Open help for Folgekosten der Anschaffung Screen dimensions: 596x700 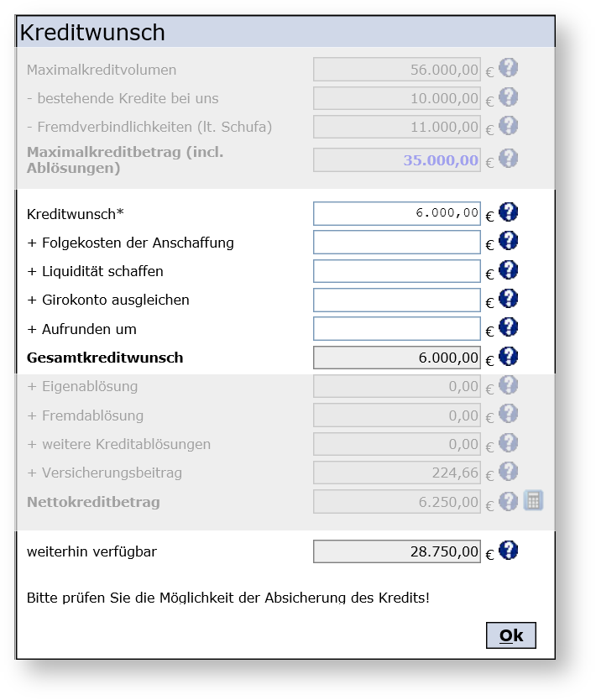coord(508,241)
